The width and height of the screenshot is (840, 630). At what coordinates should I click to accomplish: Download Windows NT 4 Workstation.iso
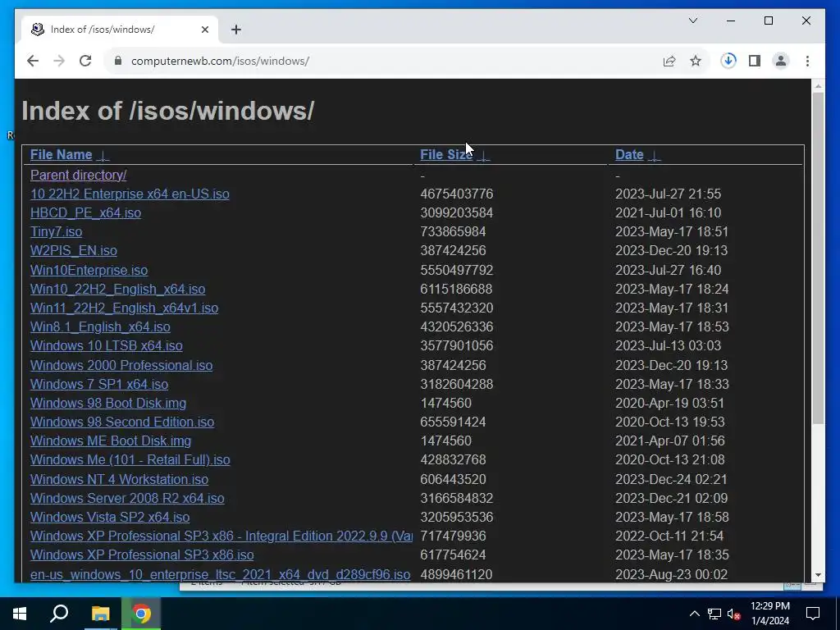pyautogui.click(x=119, y=479)
